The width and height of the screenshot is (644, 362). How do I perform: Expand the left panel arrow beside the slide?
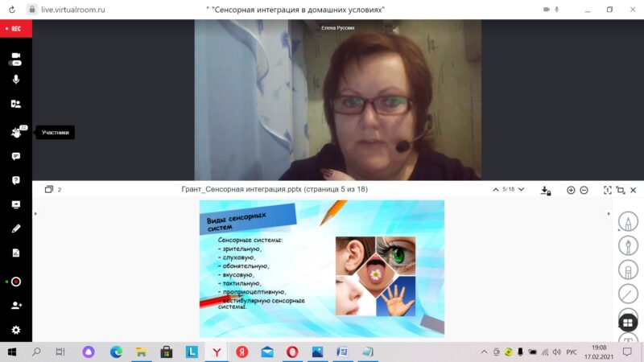35,214
